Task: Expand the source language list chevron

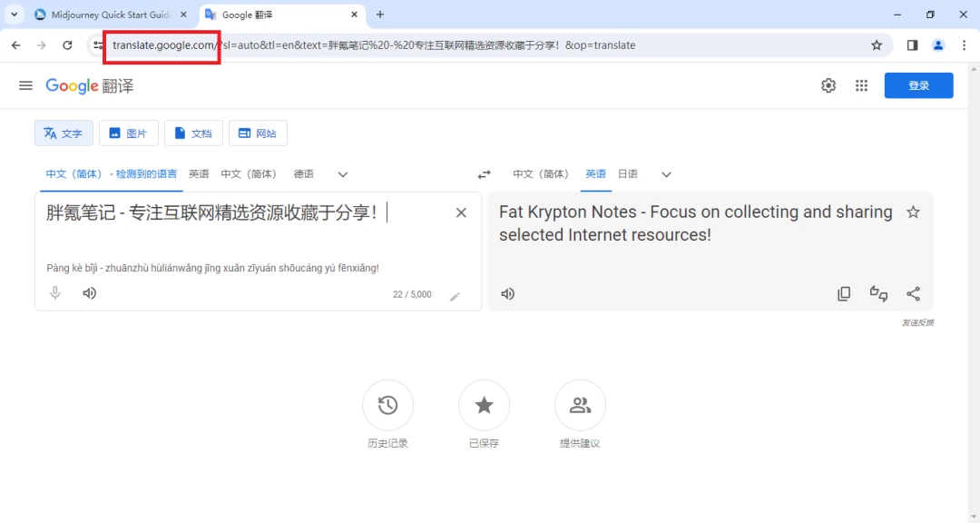Action: (342, 174)
